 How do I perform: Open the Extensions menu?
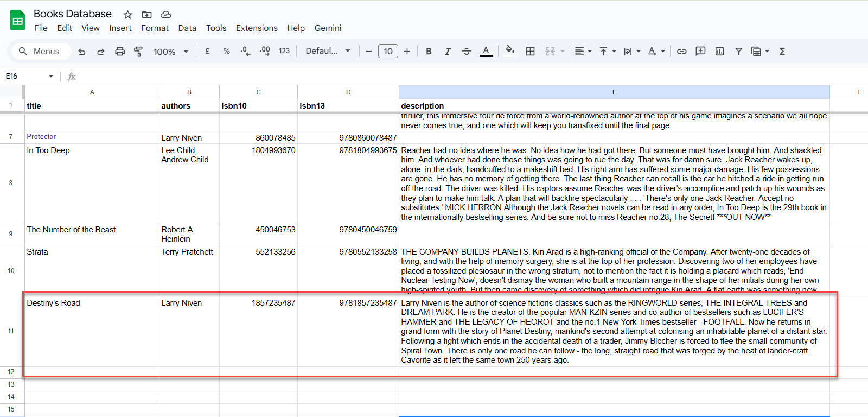click(x=257, y=28)
